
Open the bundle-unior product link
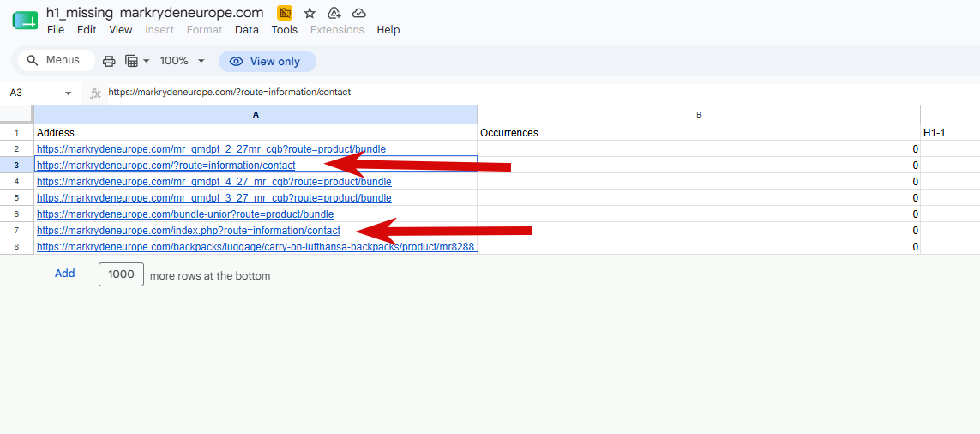pos(185,214)
